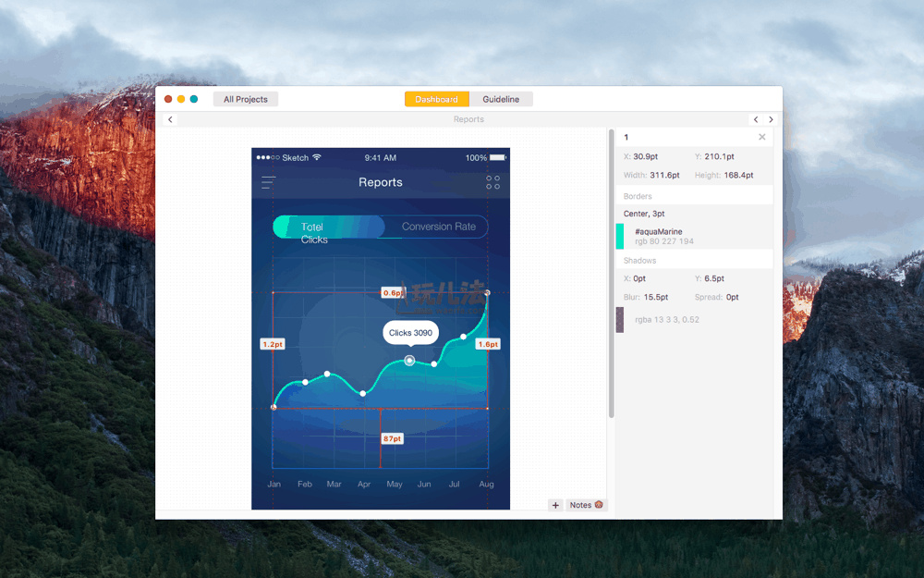The height and width of the screenshot is (578, 924).
Task: Click the battery icon in mockup status bar
Action: point(498,157)
